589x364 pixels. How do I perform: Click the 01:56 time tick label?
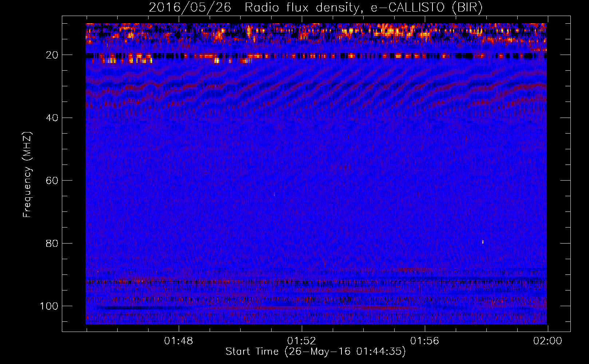tap(425, 341)
